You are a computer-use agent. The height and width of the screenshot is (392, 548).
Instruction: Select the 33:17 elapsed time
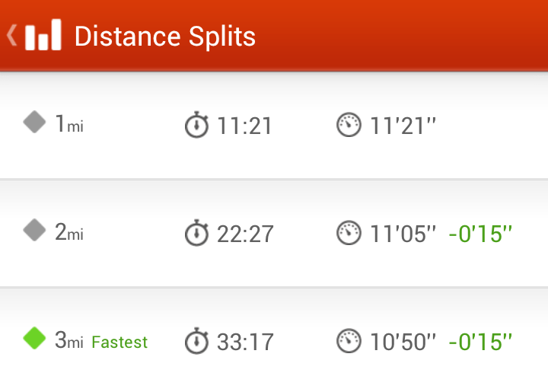tap(245, 342)
